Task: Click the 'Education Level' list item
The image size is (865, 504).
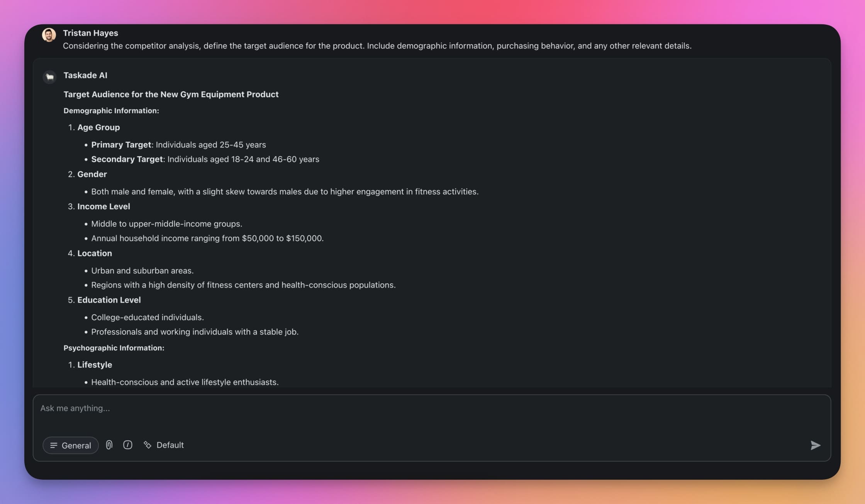Action: 109,300
